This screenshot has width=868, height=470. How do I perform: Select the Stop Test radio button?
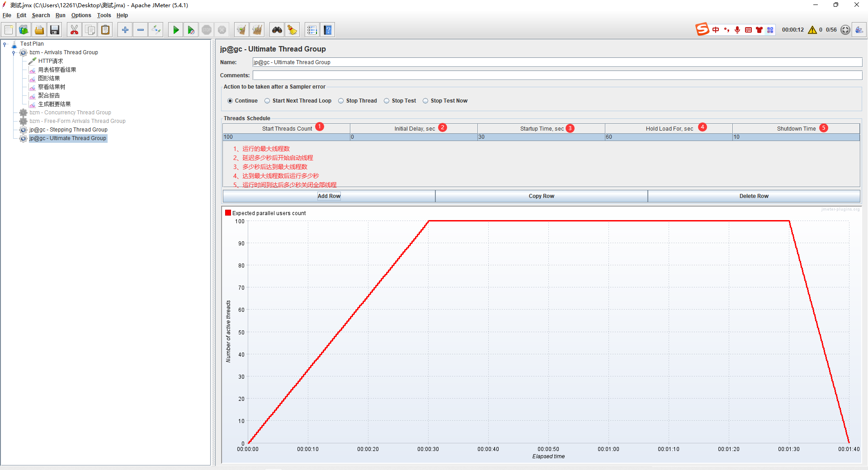[387, 101]
